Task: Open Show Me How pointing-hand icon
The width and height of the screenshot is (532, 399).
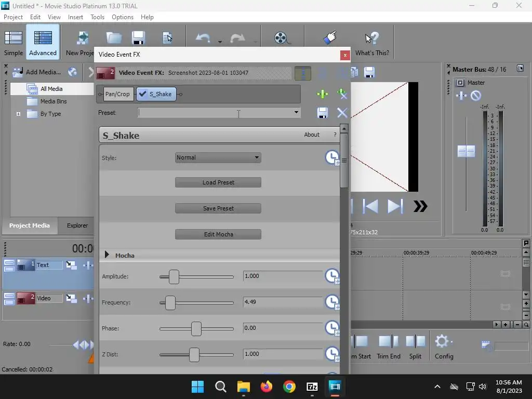Action: point(330,37)
